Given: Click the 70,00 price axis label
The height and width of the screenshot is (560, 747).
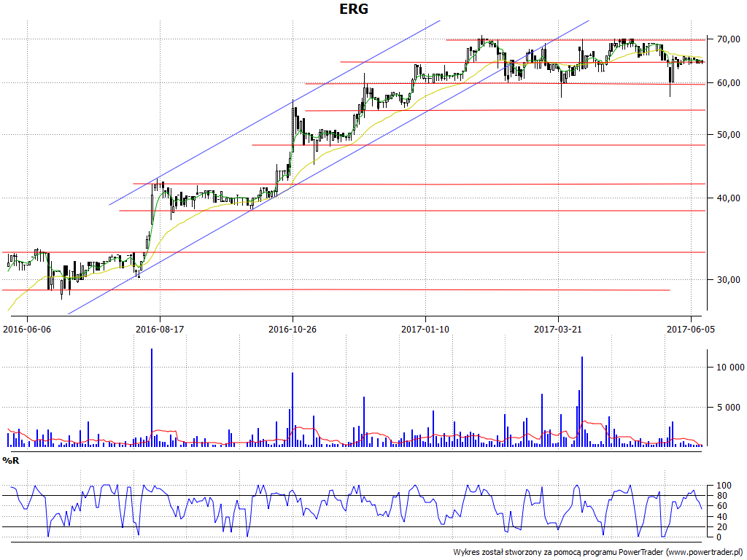Looking at the screenshot, I should point(729,39).
